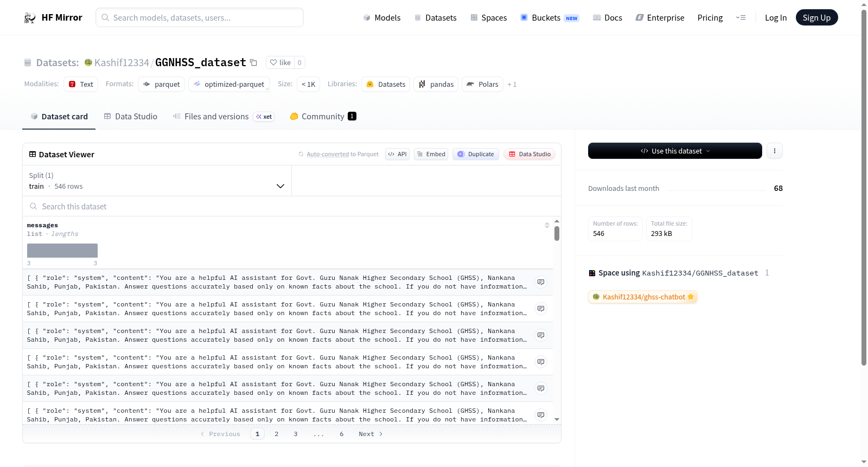The width and height of the screenshot is (868, 467).
Task: Click the size <1K tag
Action: (x=308, y=84)
